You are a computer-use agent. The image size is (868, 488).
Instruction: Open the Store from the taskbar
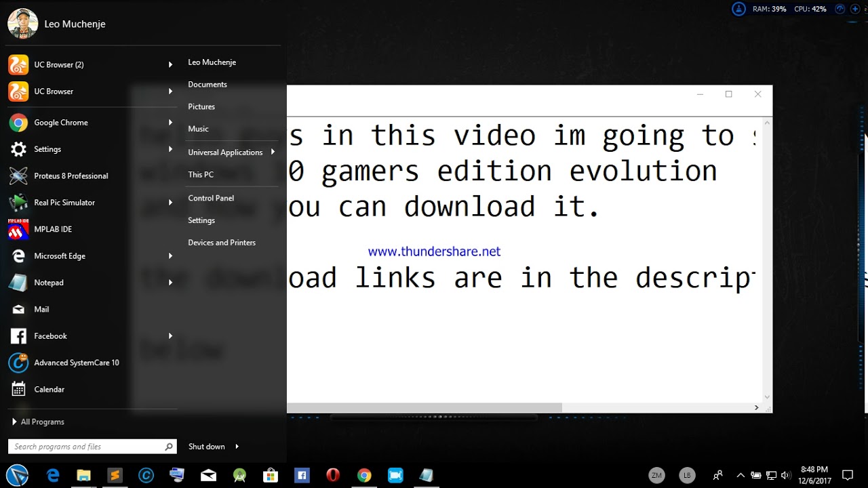click(x=271, y=475)
